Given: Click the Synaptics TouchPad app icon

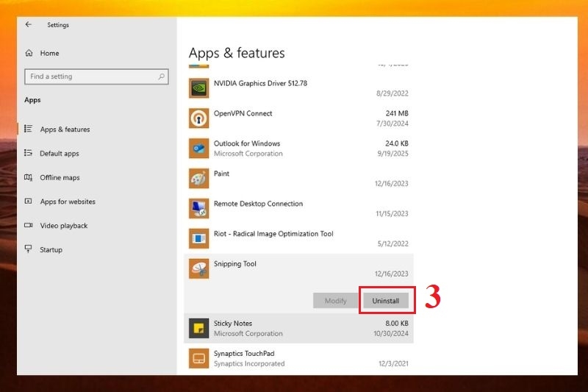Looking at the screenshot, I should point(198,358).
